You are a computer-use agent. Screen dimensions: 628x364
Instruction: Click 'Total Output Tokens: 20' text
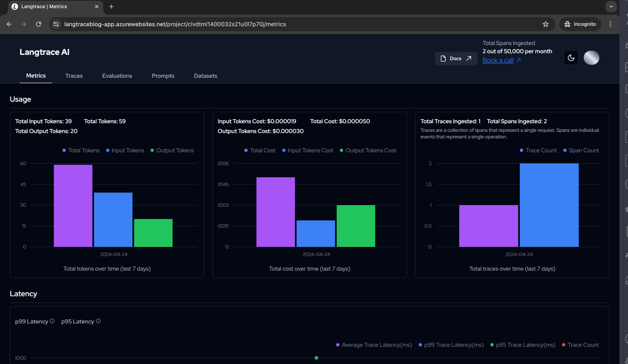pyautogui.click(x=46, y=131)
